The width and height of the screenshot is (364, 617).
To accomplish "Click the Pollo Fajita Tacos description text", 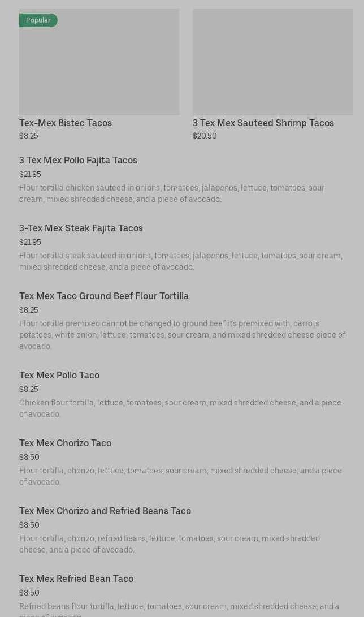I will tap(172, 193).
